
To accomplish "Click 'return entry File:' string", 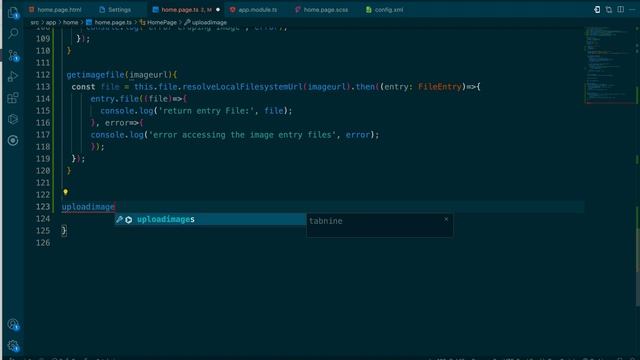I will point(207,111).
